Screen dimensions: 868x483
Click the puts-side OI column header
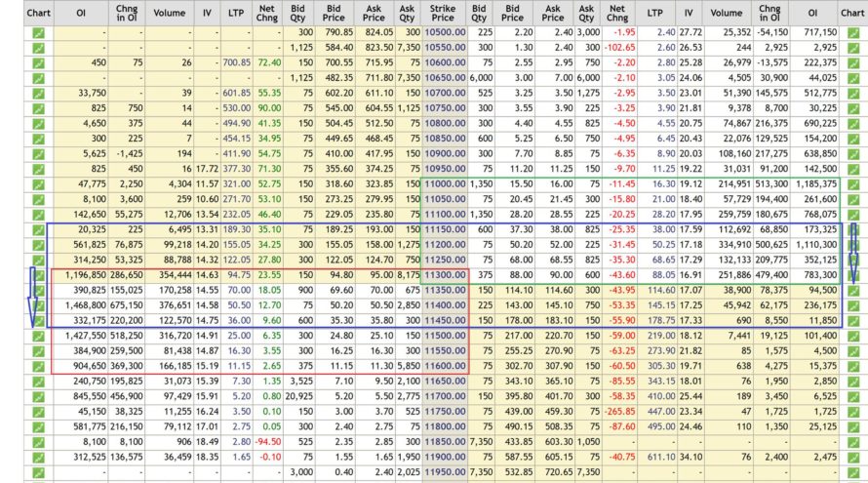click(812, 13)
